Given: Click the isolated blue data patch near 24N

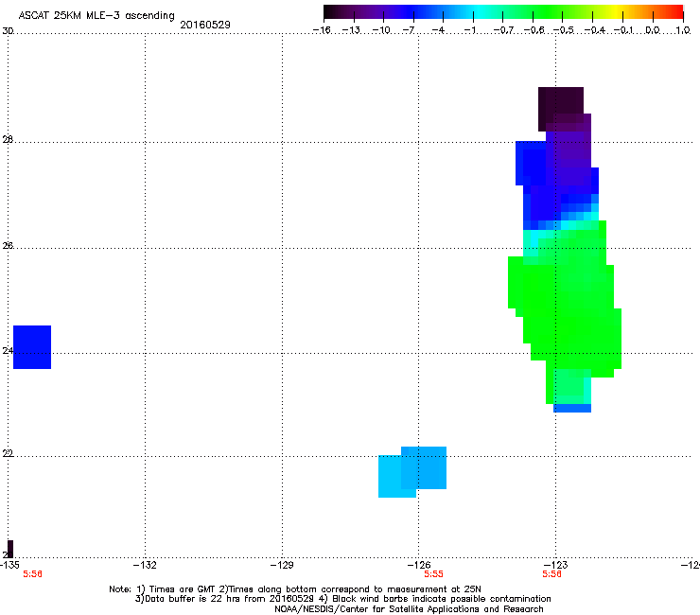Looking at the screenshot, I should pyautogui.click(x=32, y=347).
